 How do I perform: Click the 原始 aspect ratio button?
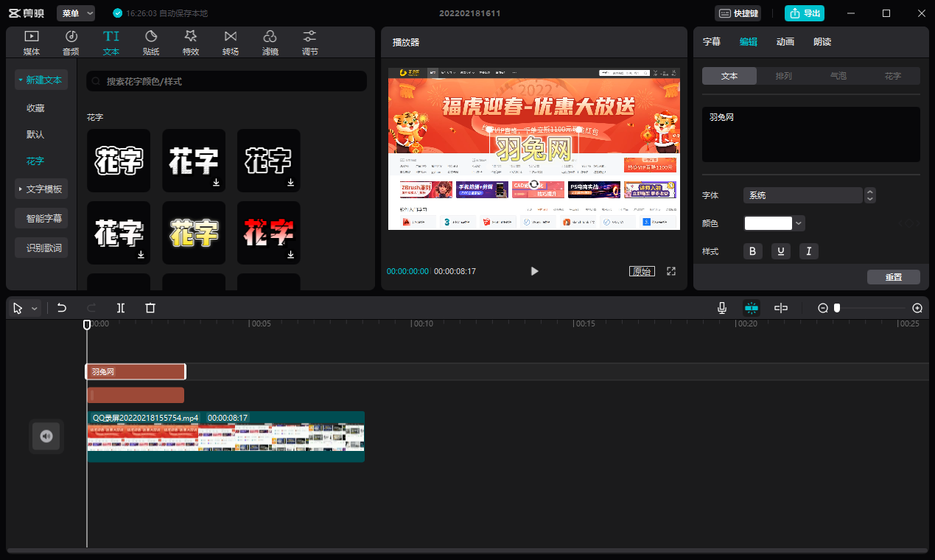tap(642, 271)
